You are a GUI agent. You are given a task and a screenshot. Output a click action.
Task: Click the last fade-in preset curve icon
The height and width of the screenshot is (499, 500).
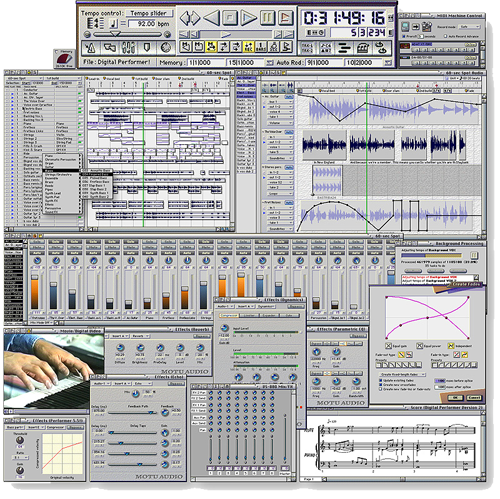click(474, 365)
